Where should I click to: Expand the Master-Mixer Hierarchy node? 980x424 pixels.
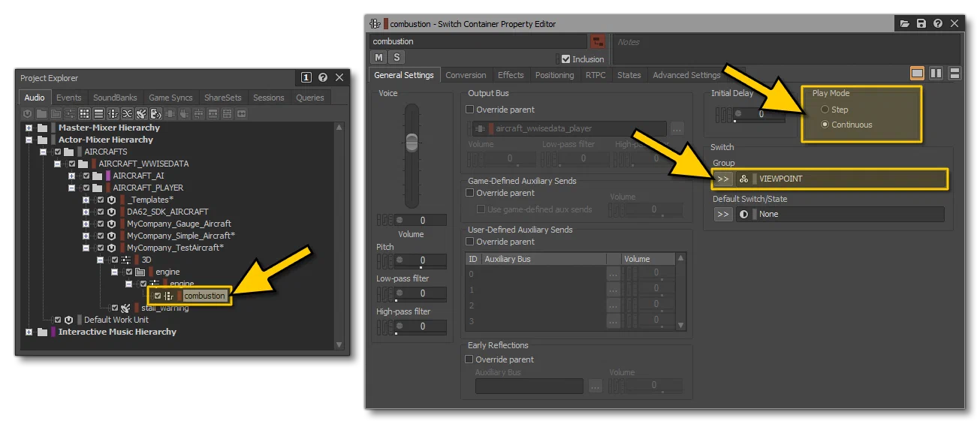[29, 128]
